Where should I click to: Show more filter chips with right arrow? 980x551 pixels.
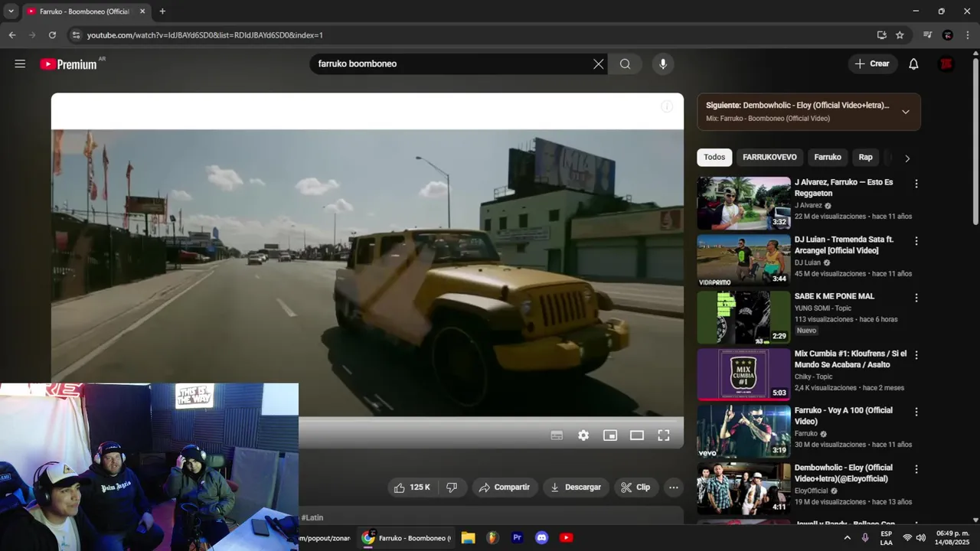click(907, 158)
